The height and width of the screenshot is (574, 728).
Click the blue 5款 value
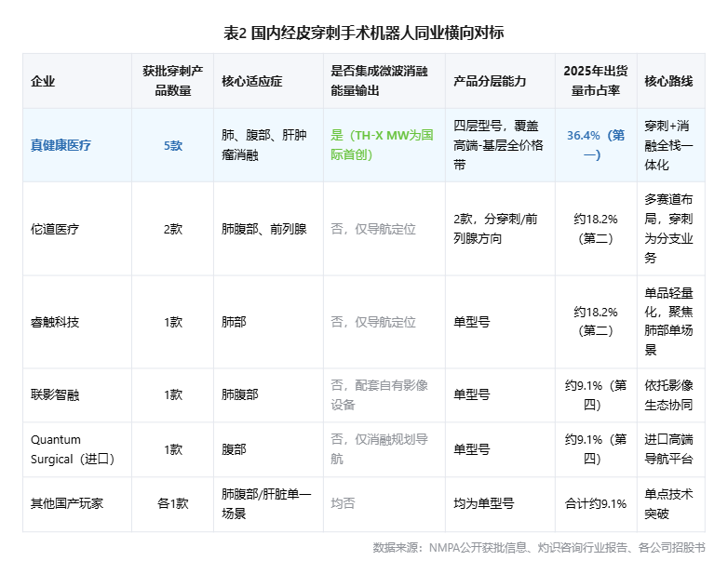pos(173,145)
